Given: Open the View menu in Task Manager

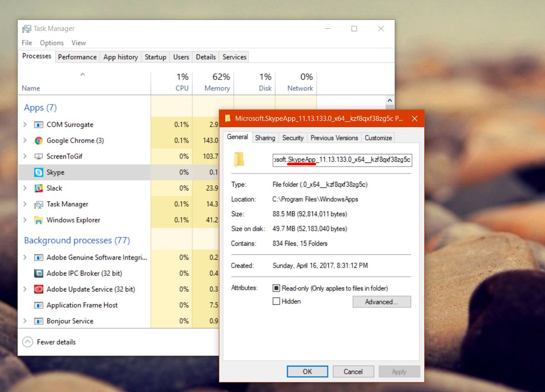Looking at the screenshot, I should pyautogui.click(x=79, y=43).
